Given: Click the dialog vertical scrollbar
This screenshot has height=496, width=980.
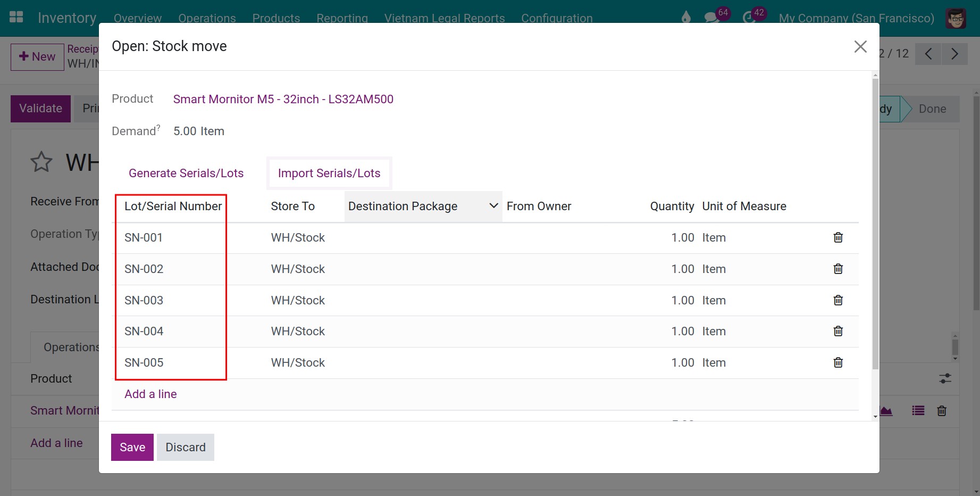Looking at the screenshot, I should [875, 224].
